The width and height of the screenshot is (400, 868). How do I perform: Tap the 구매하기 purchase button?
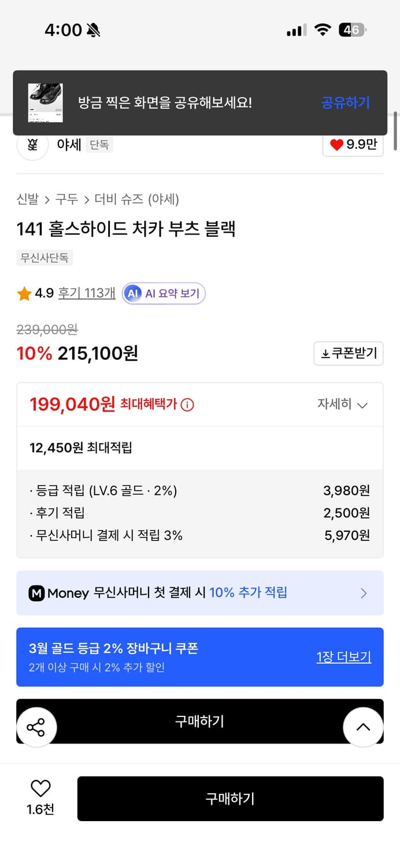230,799
